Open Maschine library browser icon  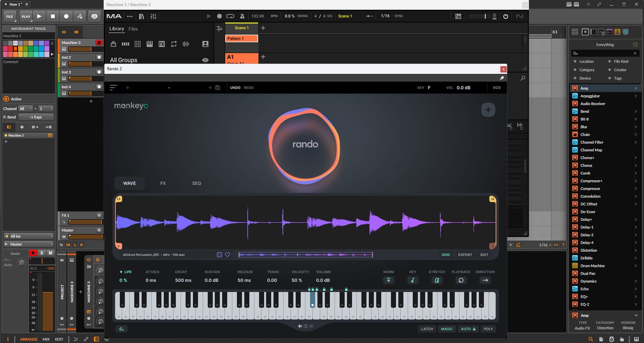[x=141, y=16]
